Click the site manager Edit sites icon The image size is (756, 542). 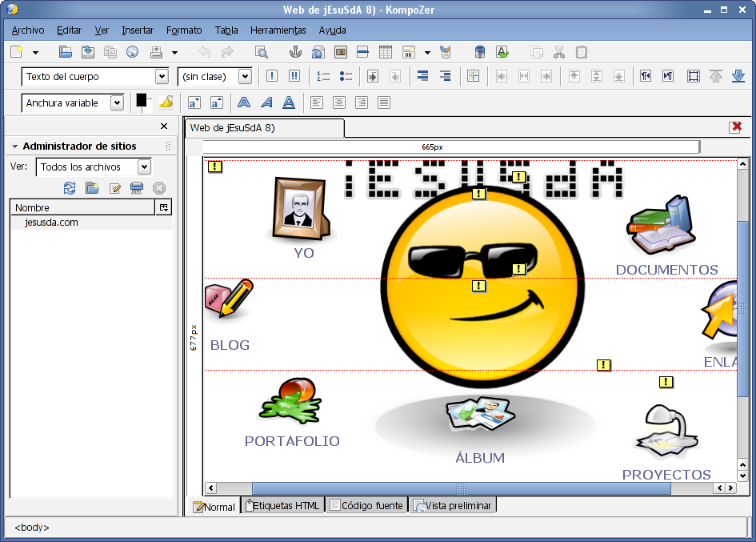coord(114,188)
